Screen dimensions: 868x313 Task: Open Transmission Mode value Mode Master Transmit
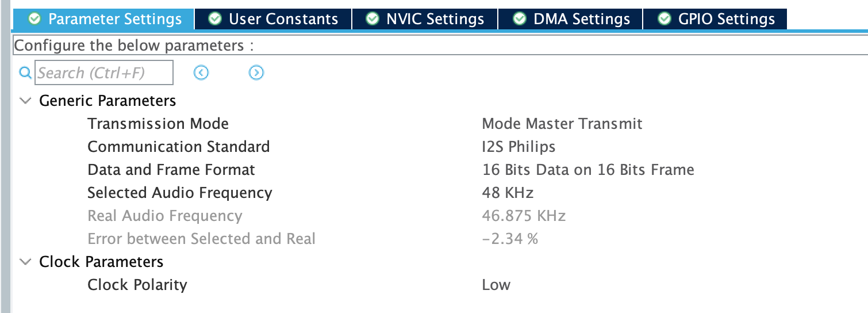[562, 124]
